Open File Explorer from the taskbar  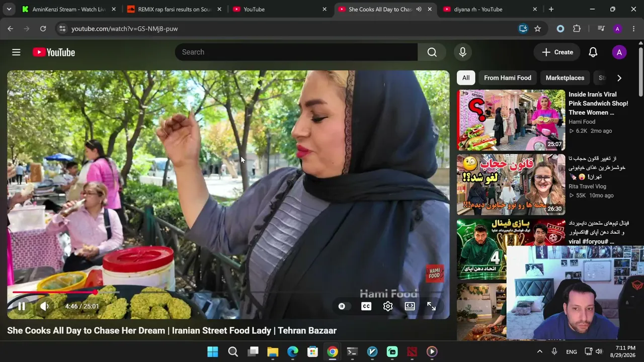point(273,351)
